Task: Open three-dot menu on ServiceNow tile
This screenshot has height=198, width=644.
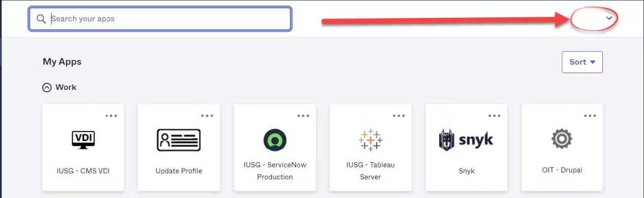Action: tap(303, 116)
